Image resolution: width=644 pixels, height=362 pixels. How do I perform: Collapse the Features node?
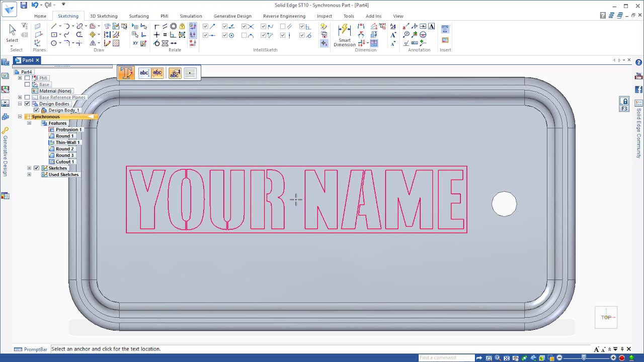tap(29, 123)
